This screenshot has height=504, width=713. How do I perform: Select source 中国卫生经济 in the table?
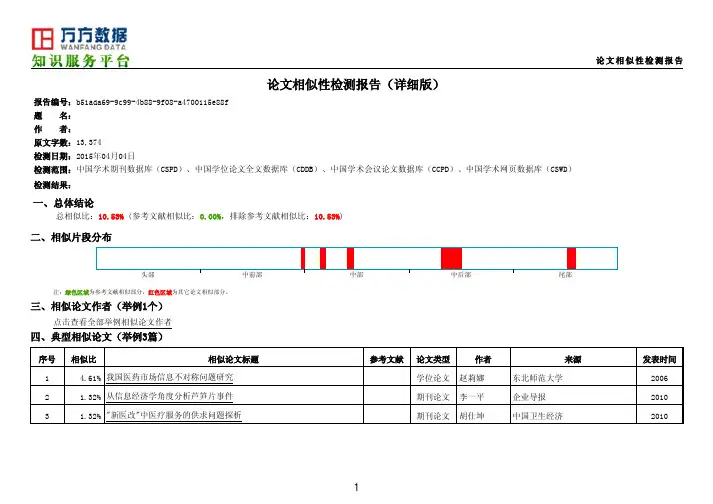538,415
